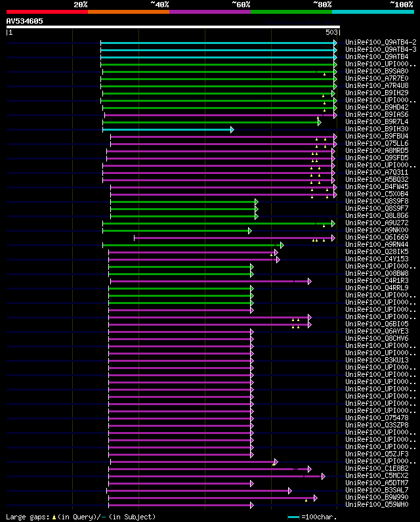Select hit label UniRef100_B9R7L4

(x=377, y=122)
